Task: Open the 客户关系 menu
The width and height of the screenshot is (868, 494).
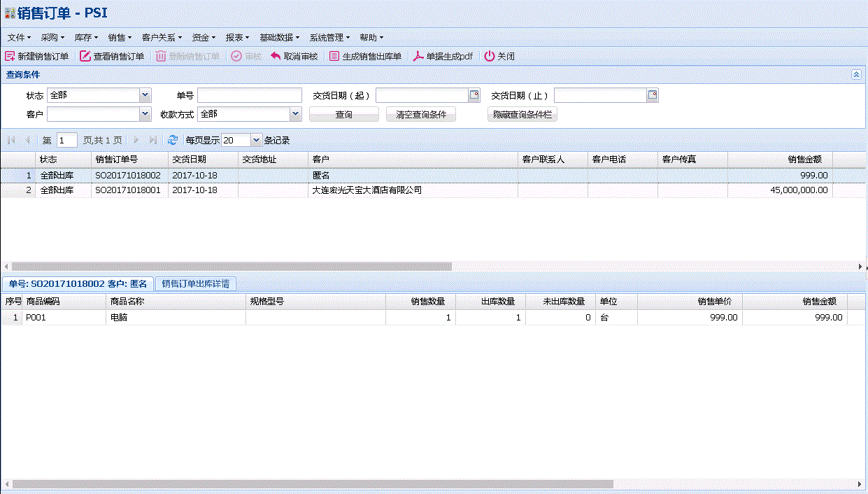Action: [162, 37]
